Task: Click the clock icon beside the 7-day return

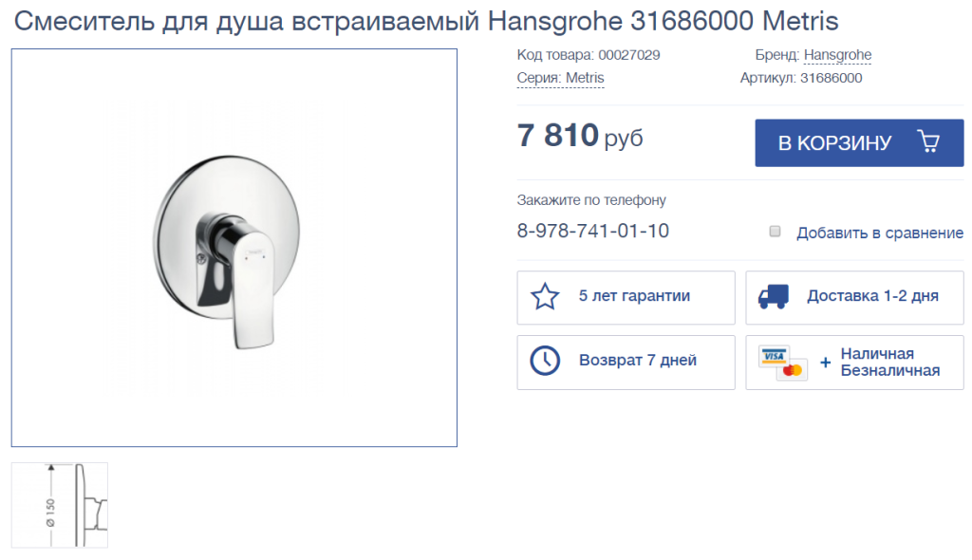Action: coord(545,361)
